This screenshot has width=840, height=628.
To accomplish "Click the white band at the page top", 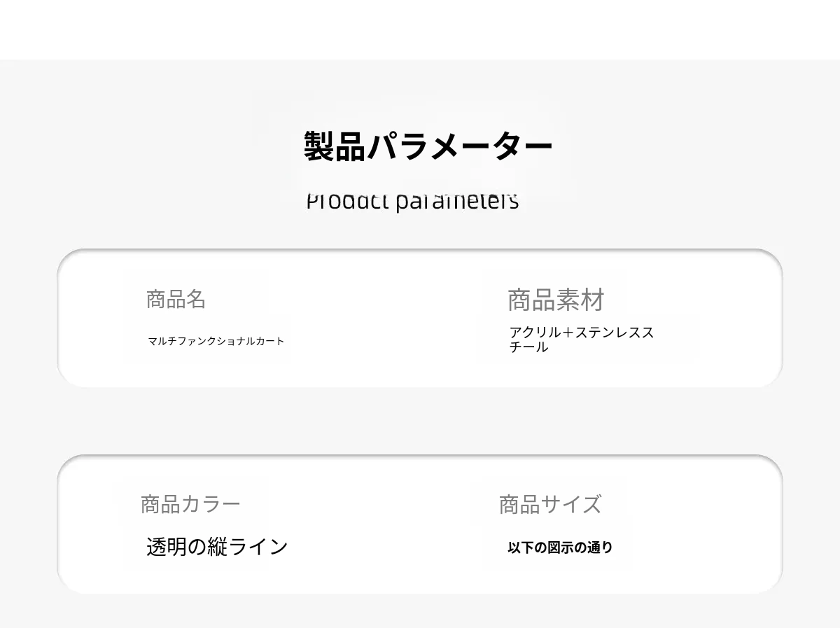I will point(420,29).
